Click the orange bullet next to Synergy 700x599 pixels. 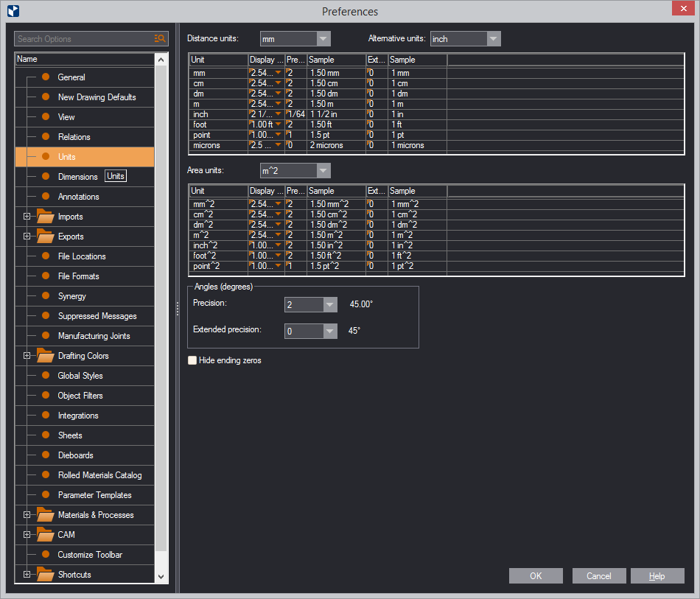46,295
